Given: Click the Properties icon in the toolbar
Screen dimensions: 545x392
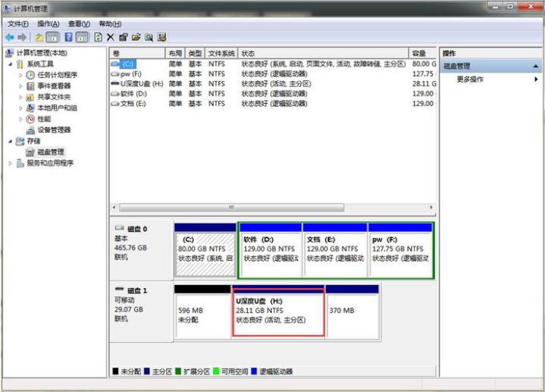Looking at the screenshot, I should (124, 37).
